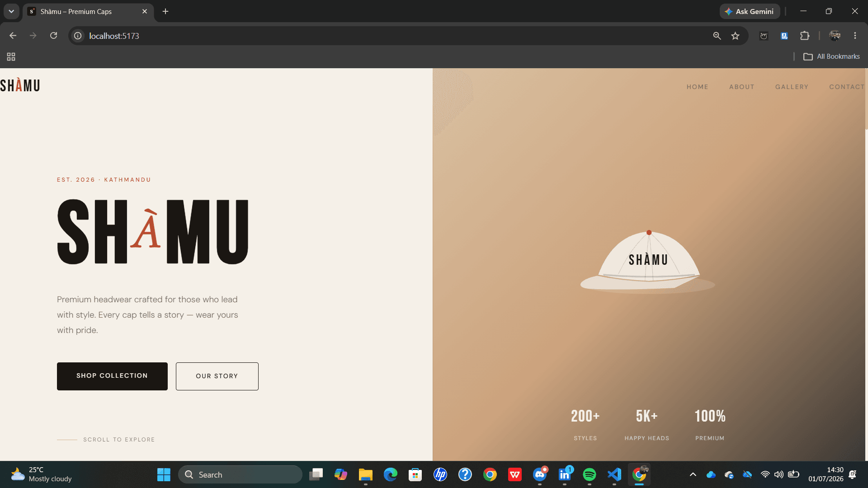Open the Windows Start menu
This screenshot has width=868, height=488.
[164, 474]
